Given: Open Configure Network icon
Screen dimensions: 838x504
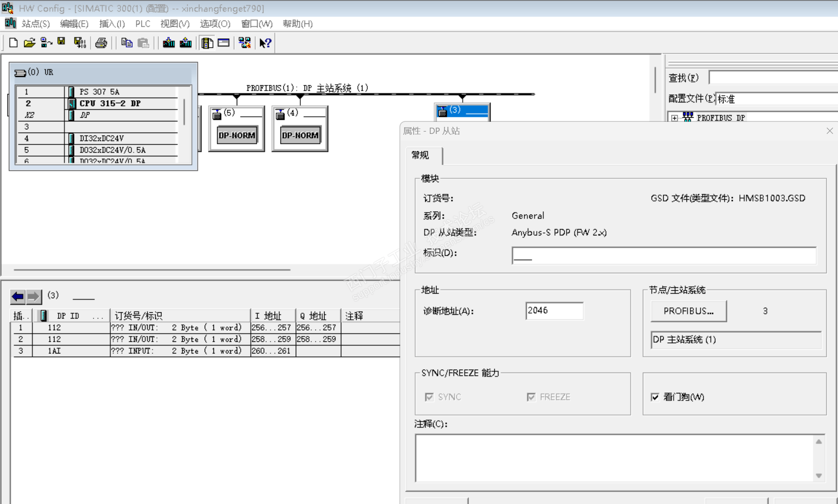Looking at the screenshot, I should tap(245, 43).
